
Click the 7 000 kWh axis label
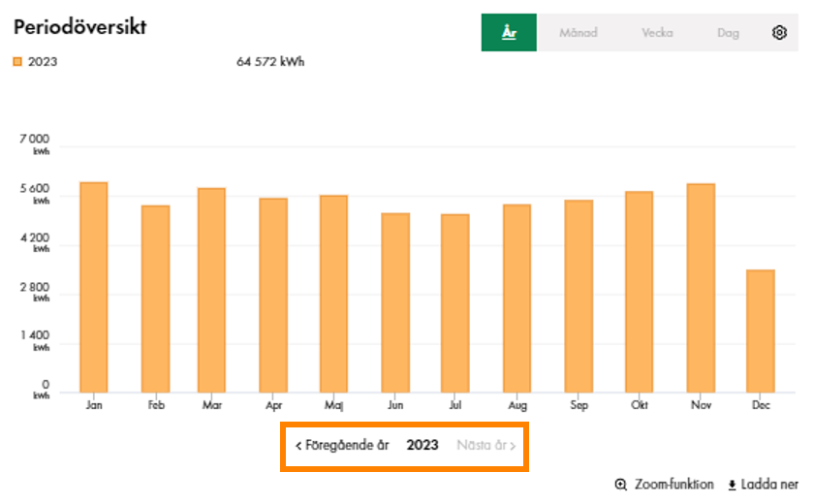[35, 143]
